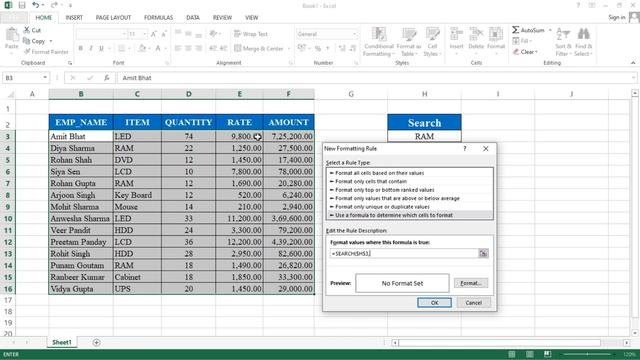
Task: Click the formula bar Cancel X icon
Action: tap(73, 78)
